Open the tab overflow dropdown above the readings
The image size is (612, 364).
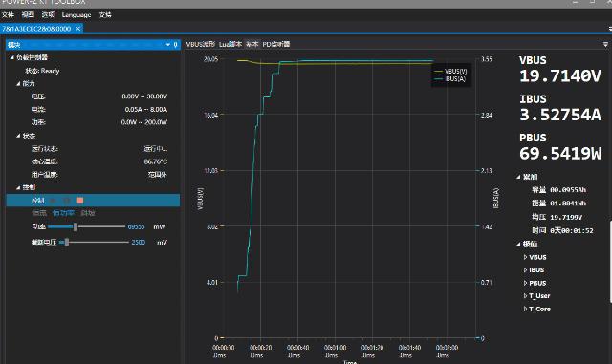(x=605, y=45)
